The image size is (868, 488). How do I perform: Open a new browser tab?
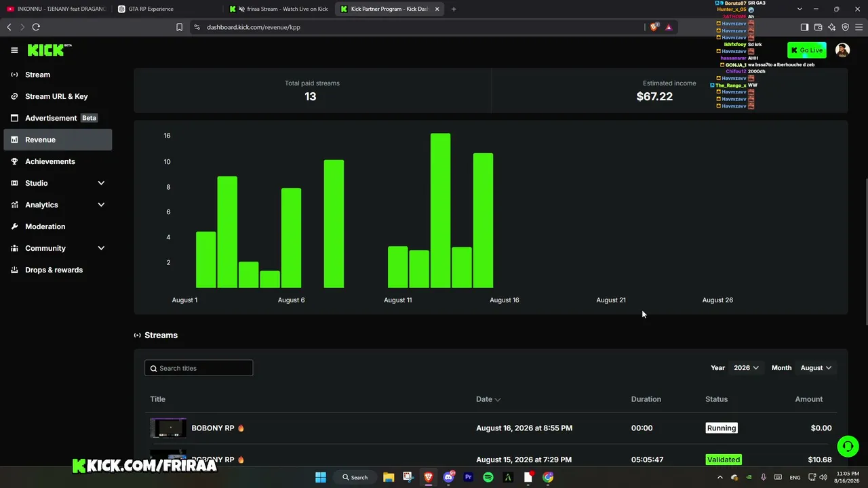[454, 9]
